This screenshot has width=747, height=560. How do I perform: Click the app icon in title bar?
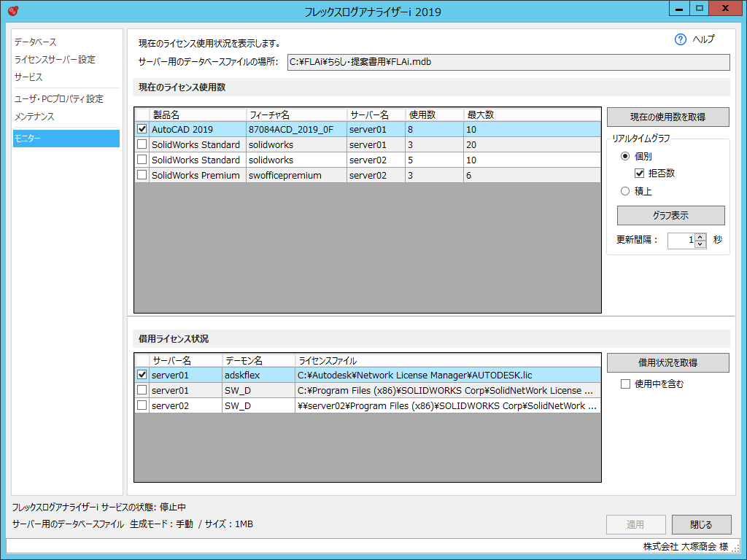click(x=13, y=11)
